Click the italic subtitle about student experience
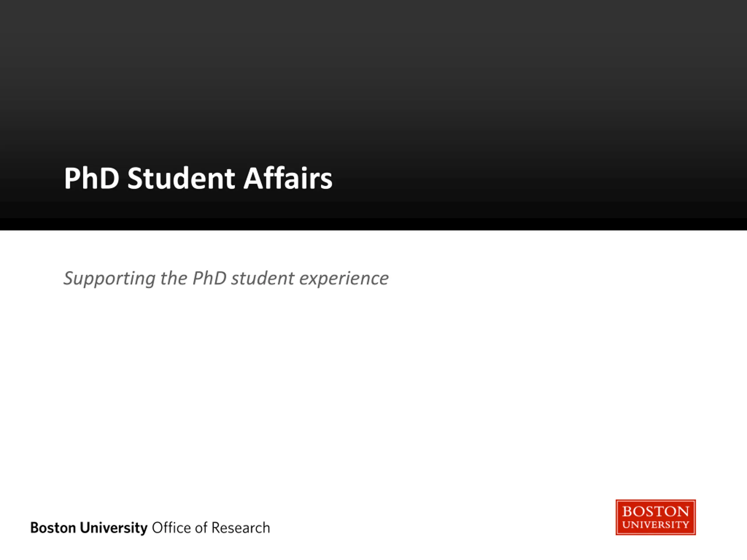This screenshot has width=747, height=560. [x=226, y=279]
